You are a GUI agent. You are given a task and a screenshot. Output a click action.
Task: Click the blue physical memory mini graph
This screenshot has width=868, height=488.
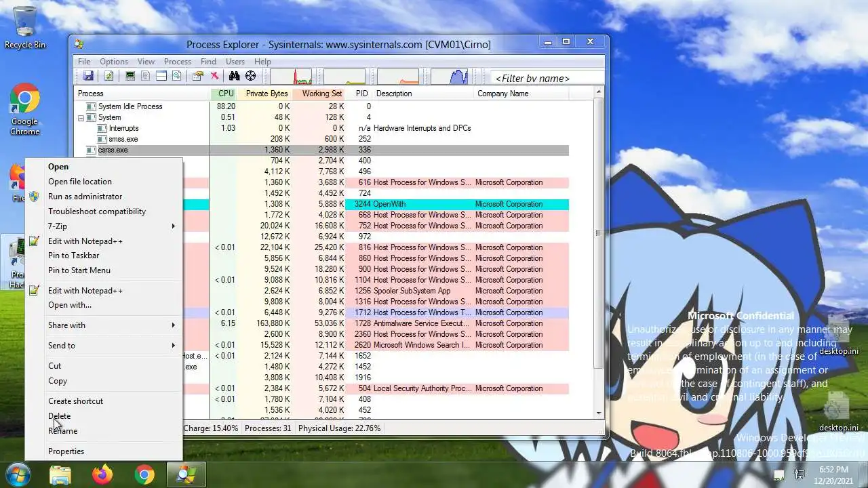pos(450,76)
